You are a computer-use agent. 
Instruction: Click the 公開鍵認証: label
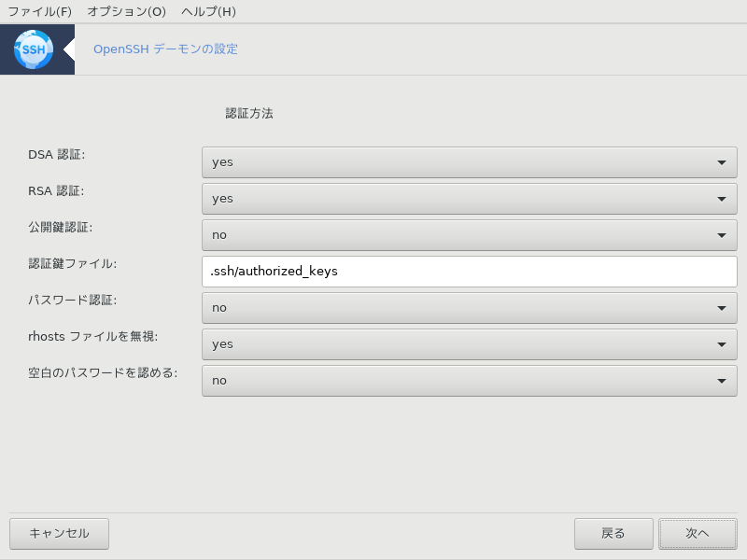tap(61, 227)
